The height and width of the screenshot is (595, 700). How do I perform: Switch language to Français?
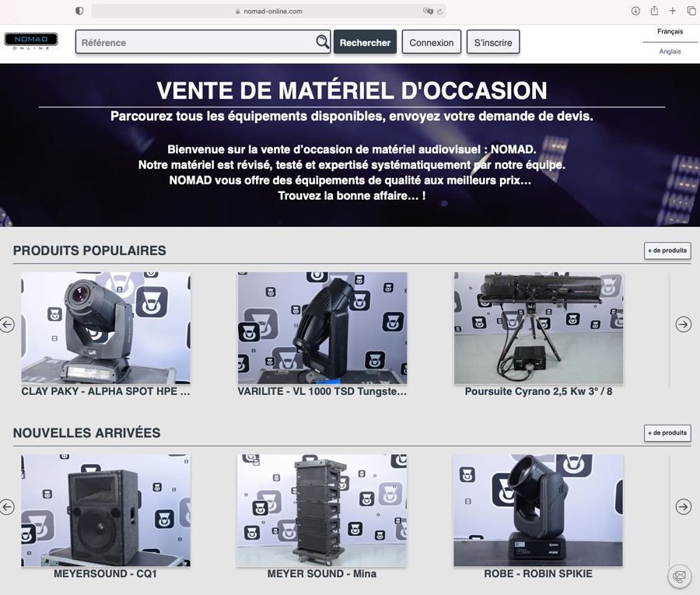tap(670, 31)
